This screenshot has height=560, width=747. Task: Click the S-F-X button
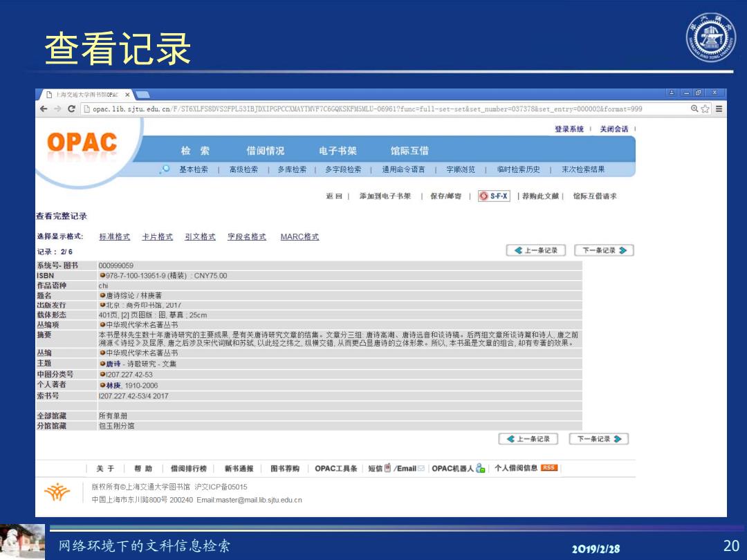[x=494, y=196]
